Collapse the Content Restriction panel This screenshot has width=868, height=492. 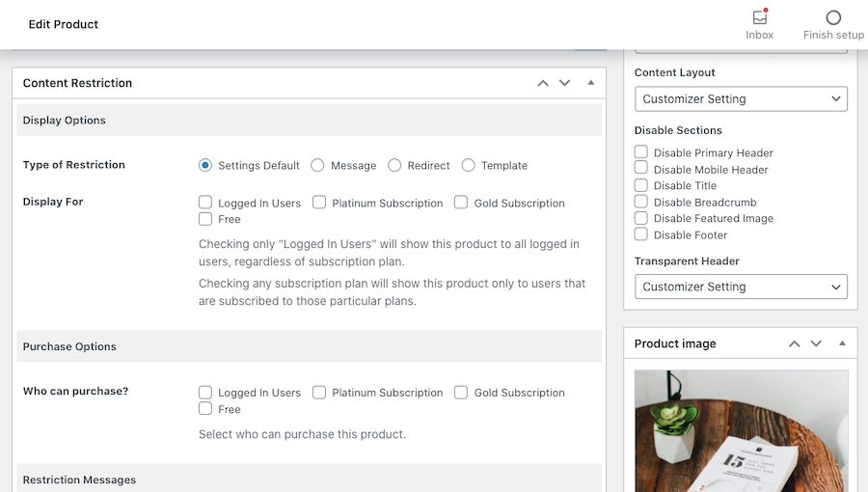click(x=590, y=82)
